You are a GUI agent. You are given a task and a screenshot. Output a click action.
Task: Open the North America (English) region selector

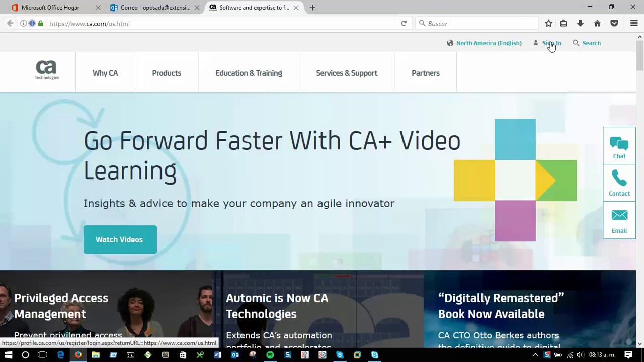click(x=489, y=43)
